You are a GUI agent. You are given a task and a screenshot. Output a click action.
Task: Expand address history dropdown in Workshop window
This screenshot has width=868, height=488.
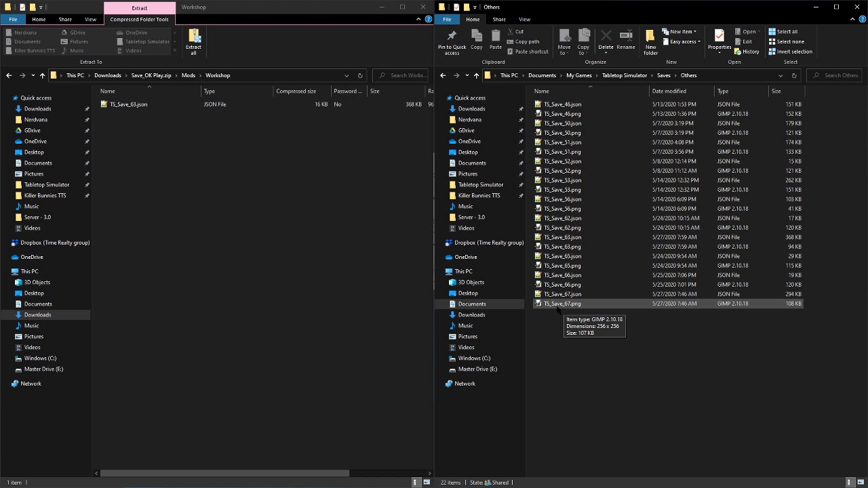(347, 75)
